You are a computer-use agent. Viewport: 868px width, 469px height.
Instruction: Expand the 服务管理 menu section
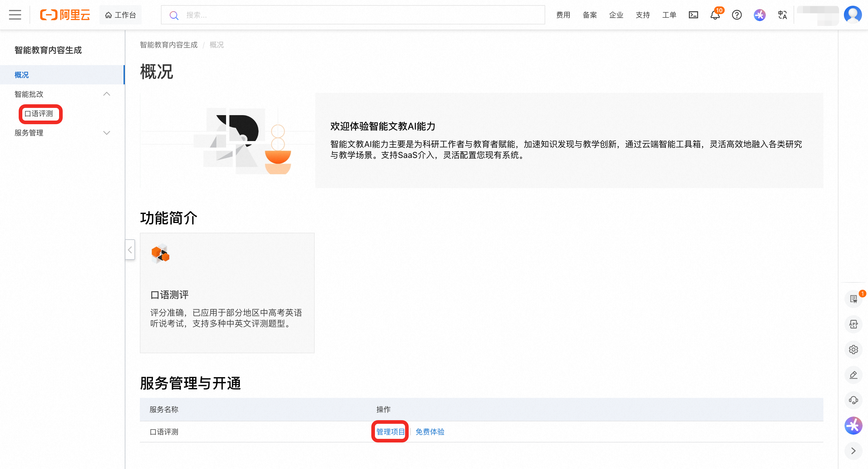106,133
